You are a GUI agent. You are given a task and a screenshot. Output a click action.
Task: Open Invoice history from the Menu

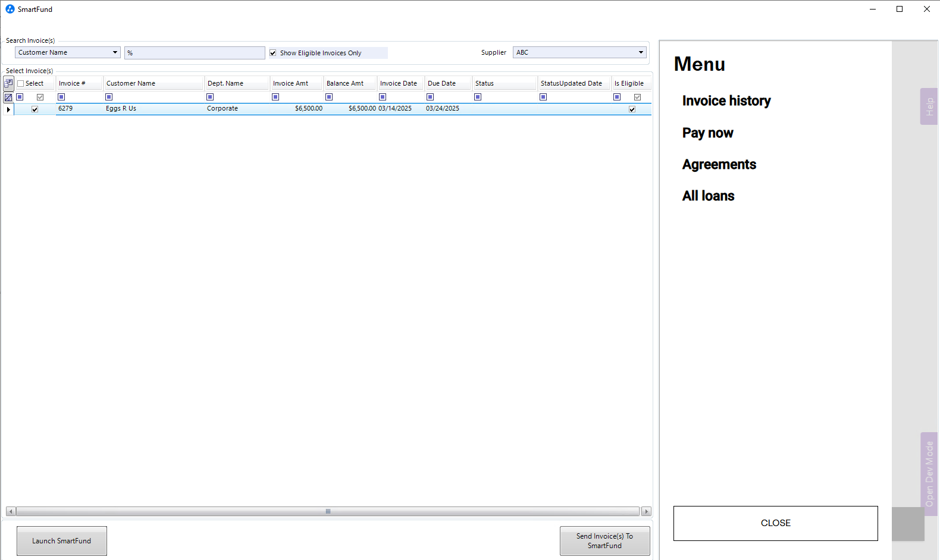(x=726, y=101)
